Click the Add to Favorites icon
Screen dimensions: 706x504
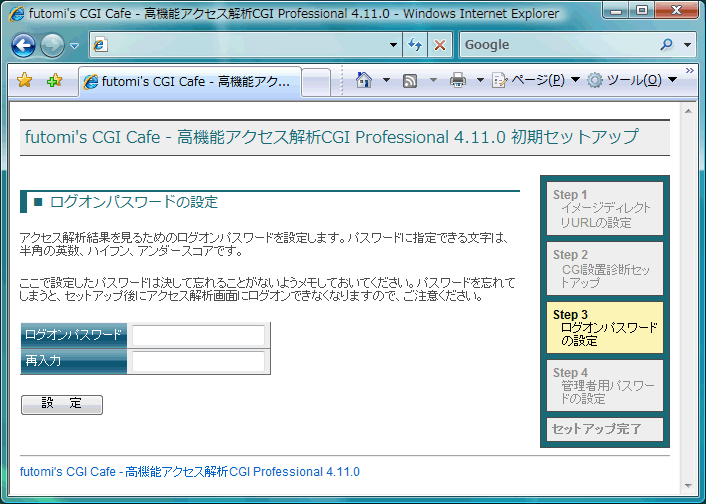coord(54,81)
